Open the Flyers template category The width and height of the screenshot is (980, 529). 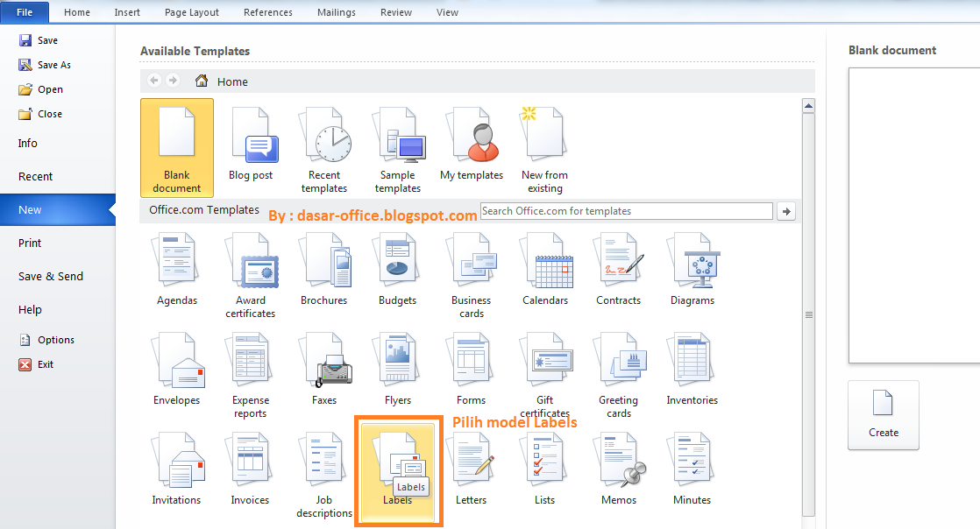coord(397,370)
